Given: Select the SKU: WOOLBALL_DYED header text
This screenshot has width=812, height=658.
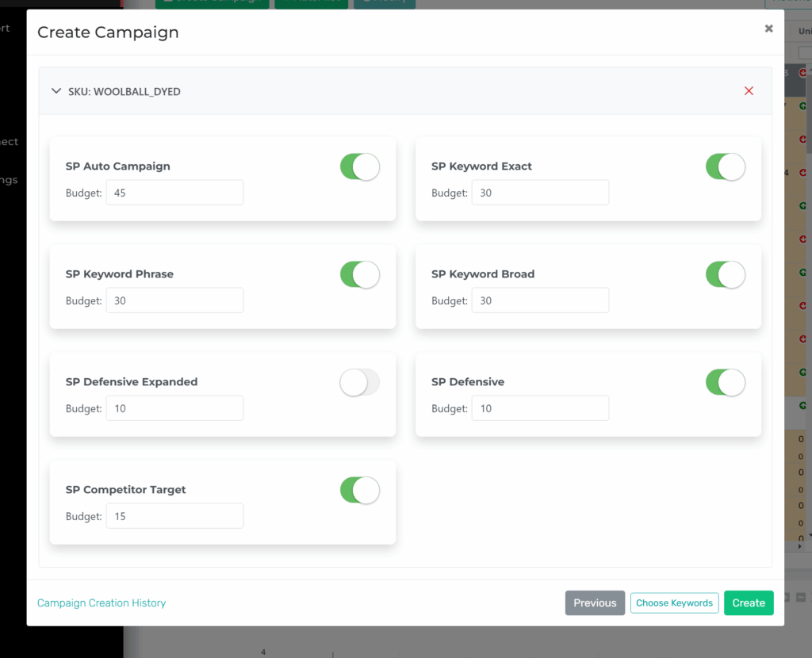Looking at the screenshot, I should (x=124, y=92).
